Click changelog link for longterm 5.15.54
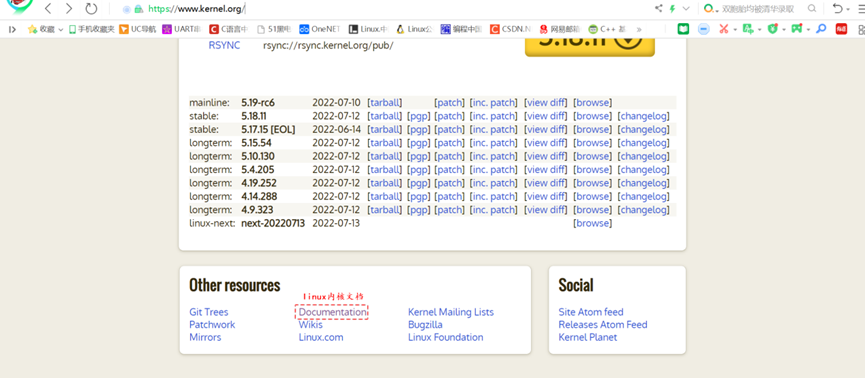The height and width of the screenshot is (378, 865). (x=643, y=143)
